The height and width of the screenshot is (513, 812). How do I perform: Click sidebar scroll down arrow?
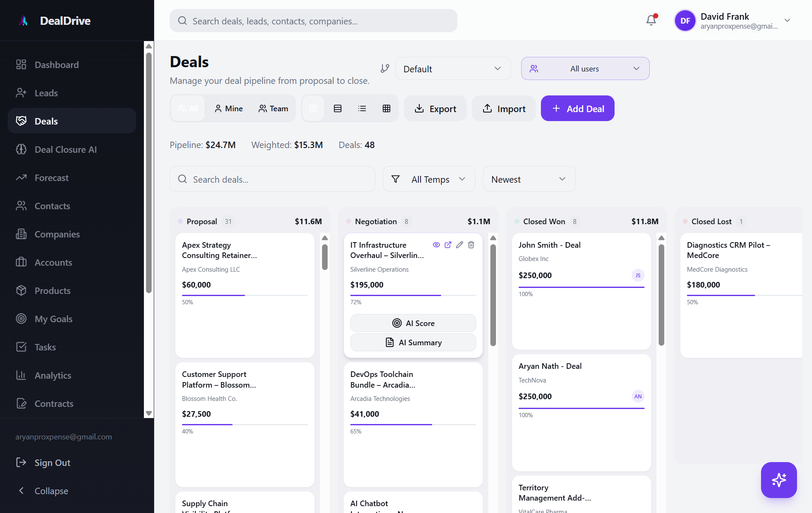click(149, 413)
